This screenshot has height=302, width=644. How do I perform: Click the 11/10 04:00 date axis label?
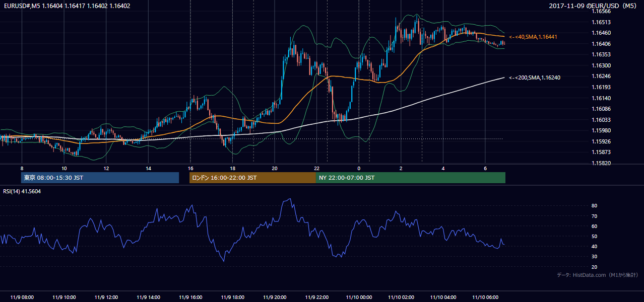443,297
